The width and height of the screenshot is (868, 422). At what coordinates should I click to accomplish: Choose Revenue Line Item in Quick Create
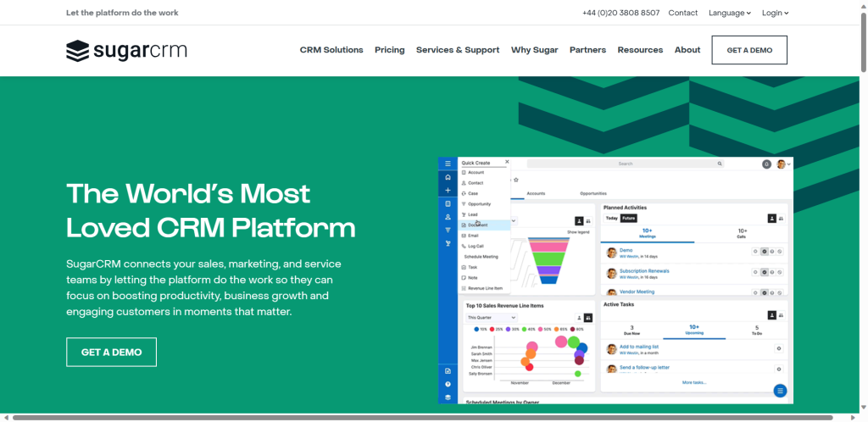tap(484, 288)
